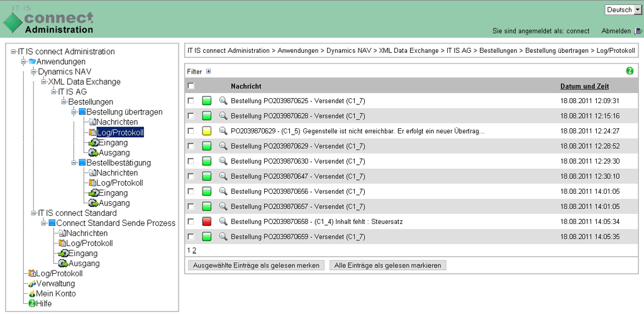Open Verwaltung in the navigation tree

pos(55,284)
